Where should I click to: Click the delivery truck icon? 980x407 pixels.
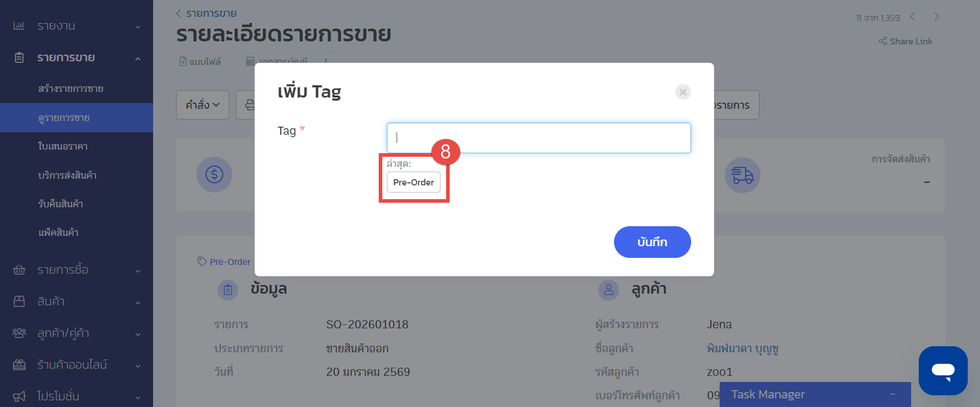[742, 175]
